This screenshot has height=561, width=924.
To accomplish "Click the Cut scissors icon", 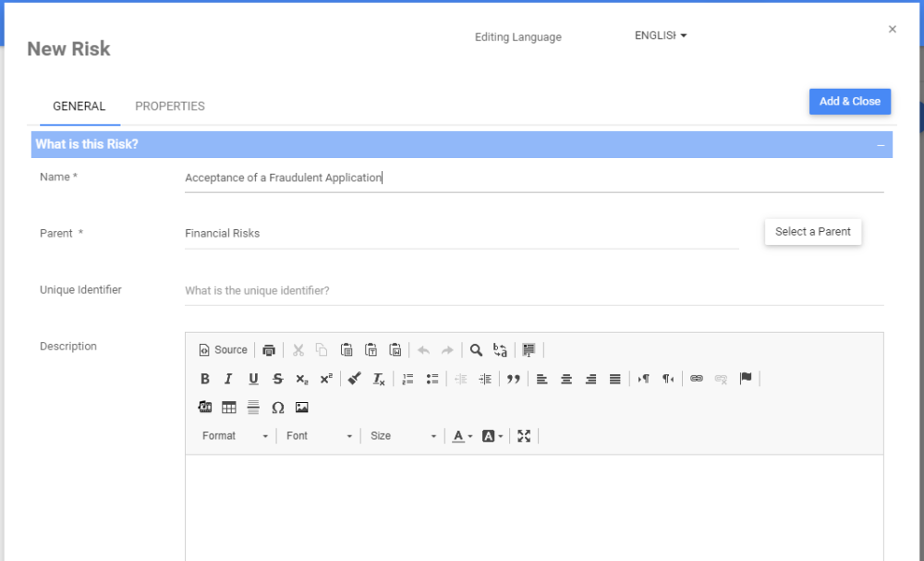I will click(298, 350).
